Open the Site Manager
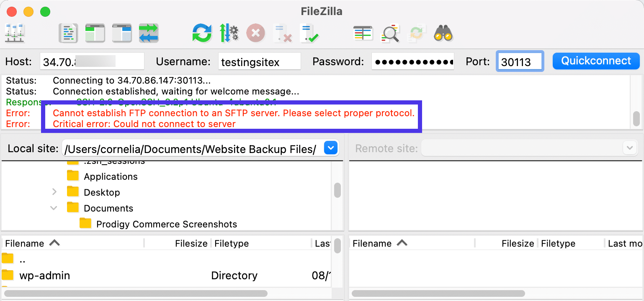The height and width of the screenshot is (301, 644). (14, 33)
